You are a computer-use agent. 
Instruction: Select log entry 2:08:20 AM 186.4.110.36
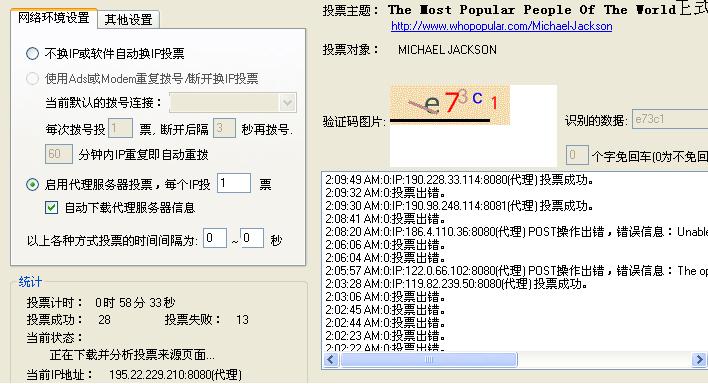click(x=516, y=232)
